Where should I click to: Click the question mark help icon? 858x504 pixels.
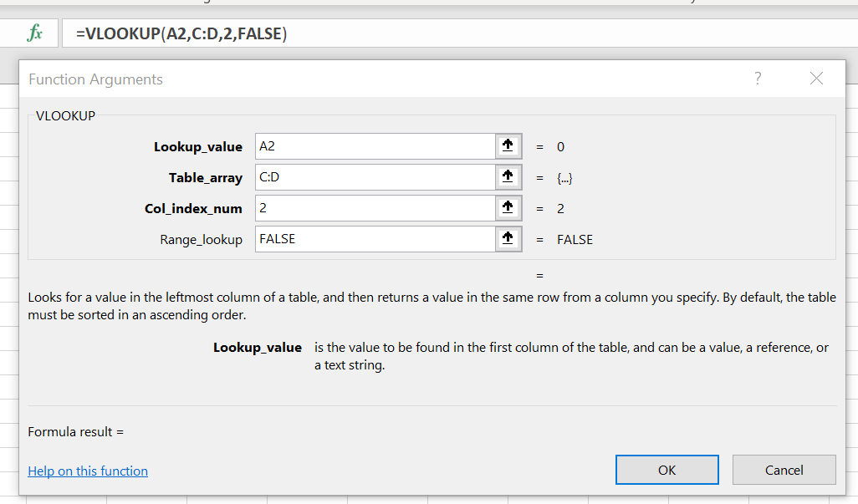coord(758,79)
